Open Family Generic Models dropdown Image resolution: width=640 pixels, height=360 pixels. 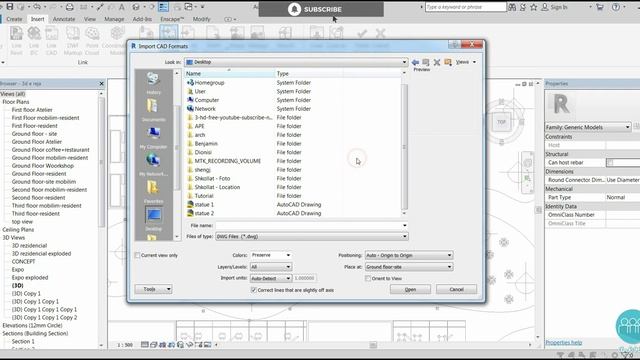[x=588, y=127]
